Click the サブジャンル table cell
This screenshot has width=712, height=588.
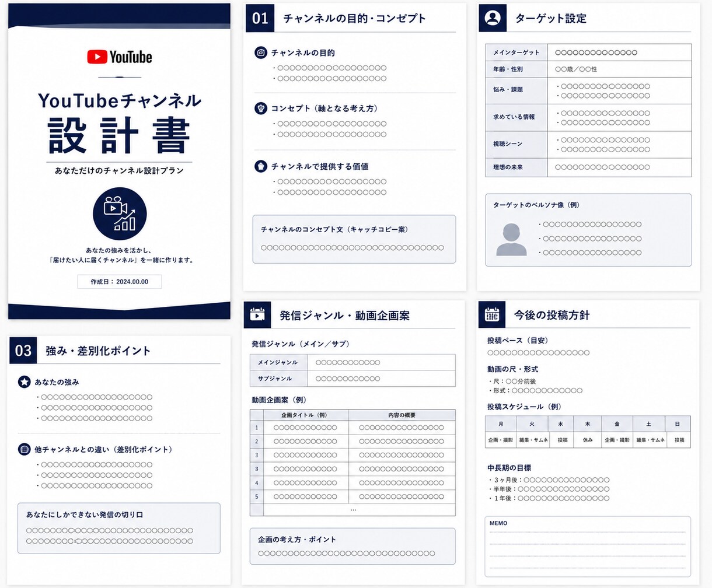click(278, 379)
